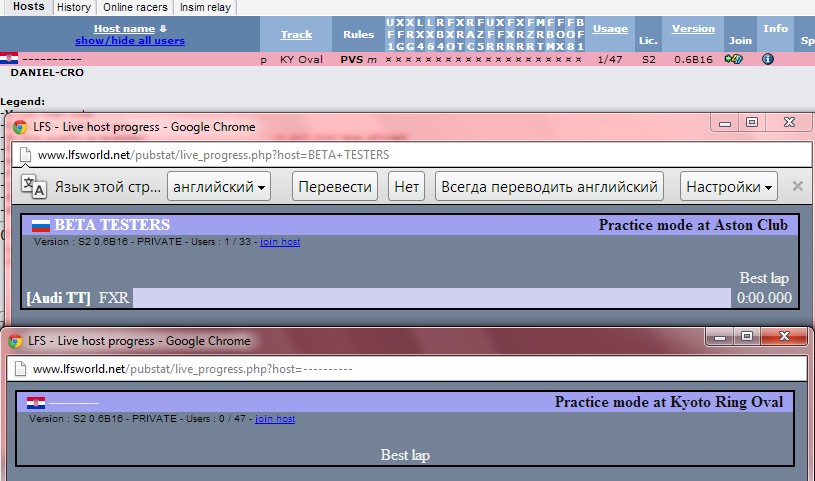The width and height of the screenshot is (815, 481).
Task: Click the Перевести translate button
Action: 335,187
